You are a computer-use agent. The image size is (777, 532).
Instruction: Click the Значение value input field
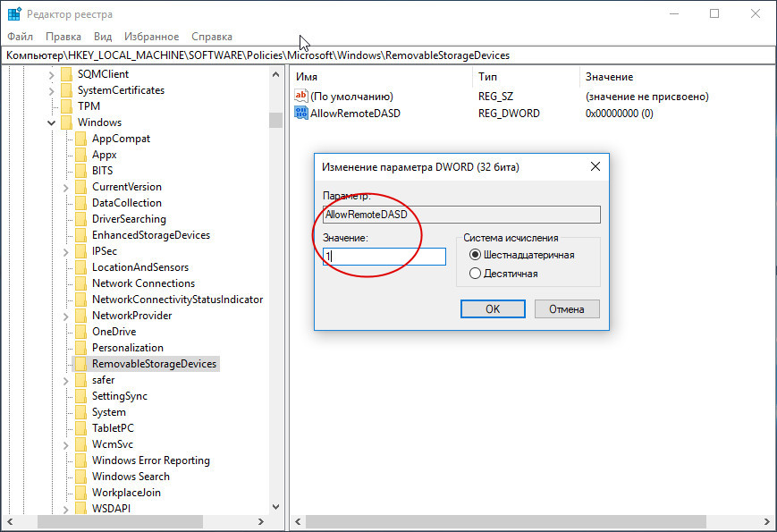point(384,256)
